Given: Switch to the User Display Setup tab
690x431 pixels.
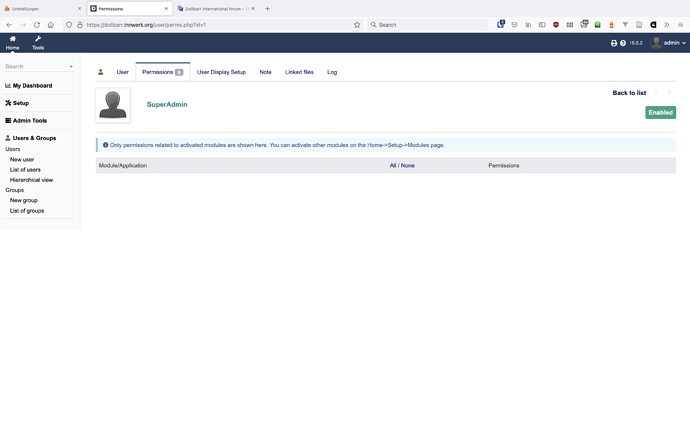Looking at the screenshot, I should [x=221, y=72].
